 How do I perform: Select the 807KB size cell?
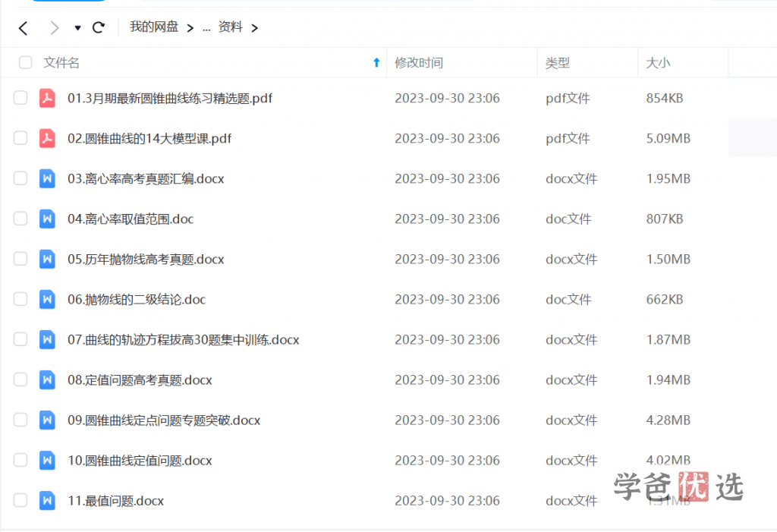click(x=665, y=219)
